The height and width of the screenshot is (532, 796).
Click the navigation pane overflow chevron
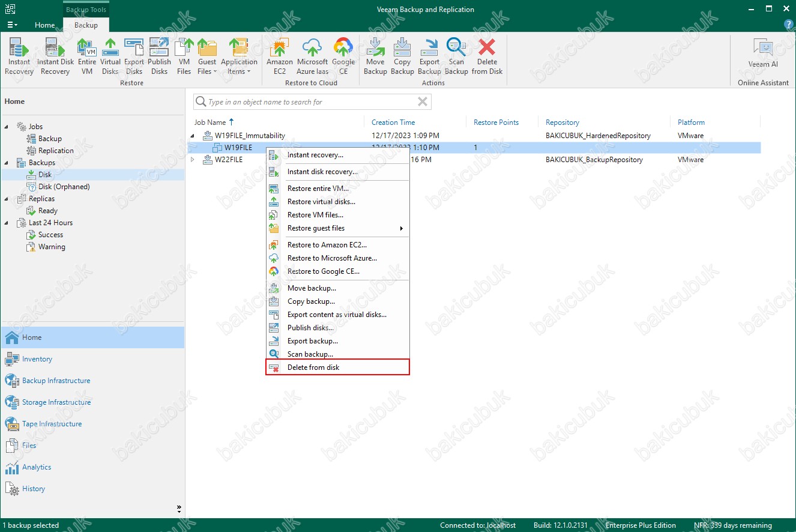(179, 508)
